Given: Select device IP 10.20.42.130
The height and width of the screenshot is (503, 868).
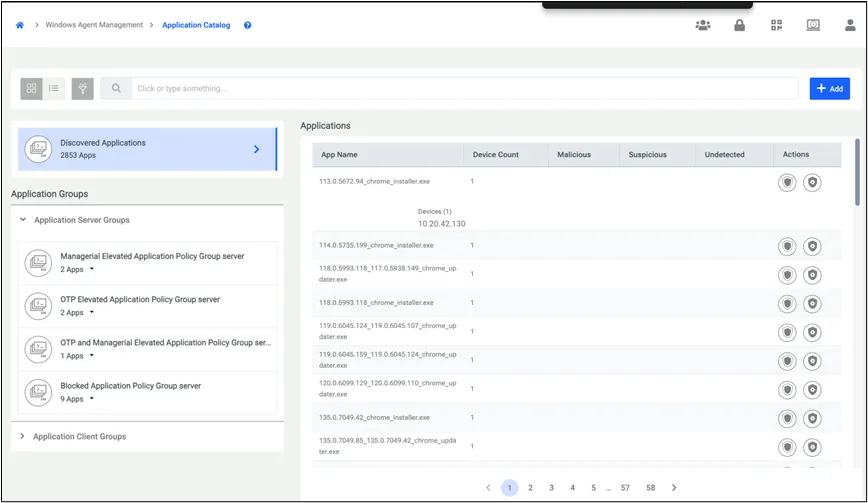Looking at the screenshot, I should (441, 224).
